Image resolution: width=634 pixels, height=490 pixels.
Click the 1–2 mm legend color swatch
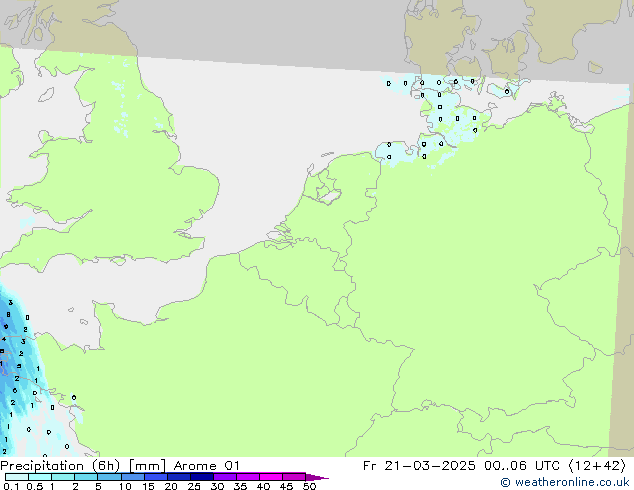tap(63, 477)
